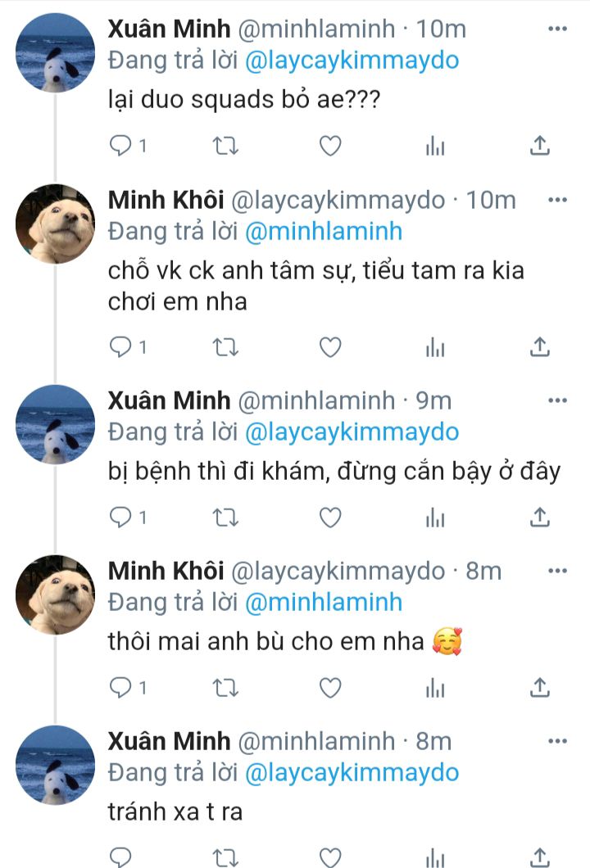View analytics of "thôi mai anh bù" tweet

coord(434,688)
